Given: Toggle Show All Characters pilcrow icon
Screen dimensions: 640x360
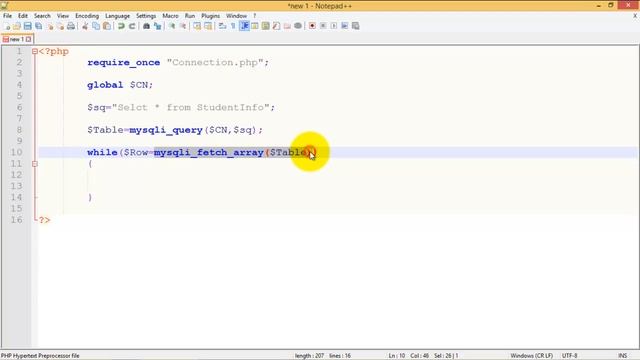Looking at the screenshot, I should [x=233, y=26].
